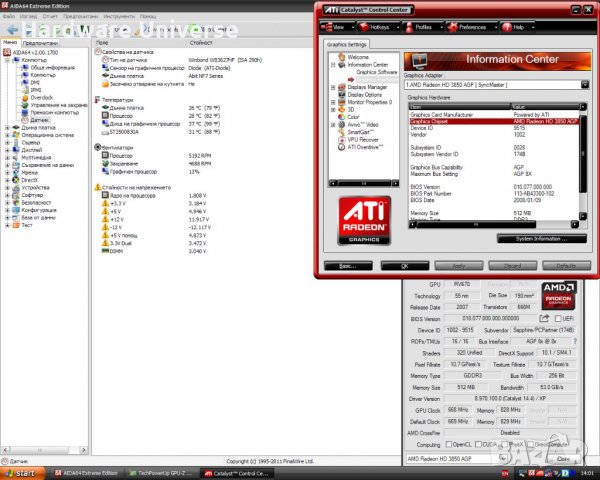
Task: Click AIDA64 tree horizontal scrollbar right arrow
Action: (x=84, y=450)
